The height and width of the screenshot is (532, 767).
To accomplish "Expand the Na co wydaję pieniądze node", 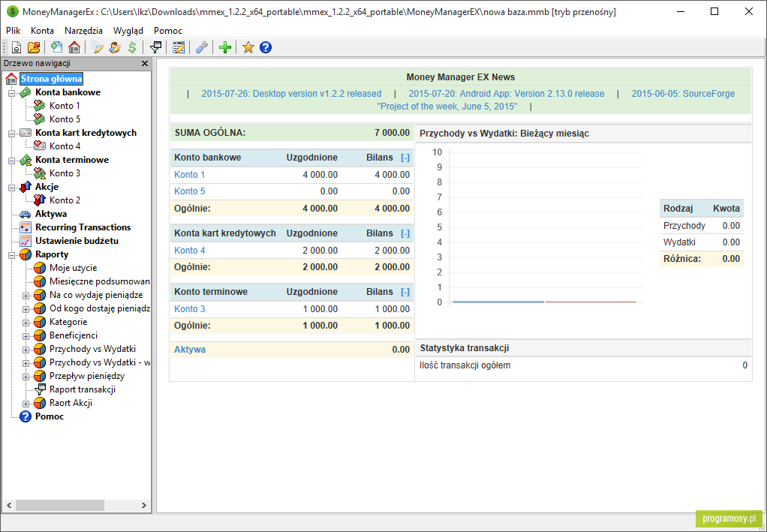I will pos(26,296).
